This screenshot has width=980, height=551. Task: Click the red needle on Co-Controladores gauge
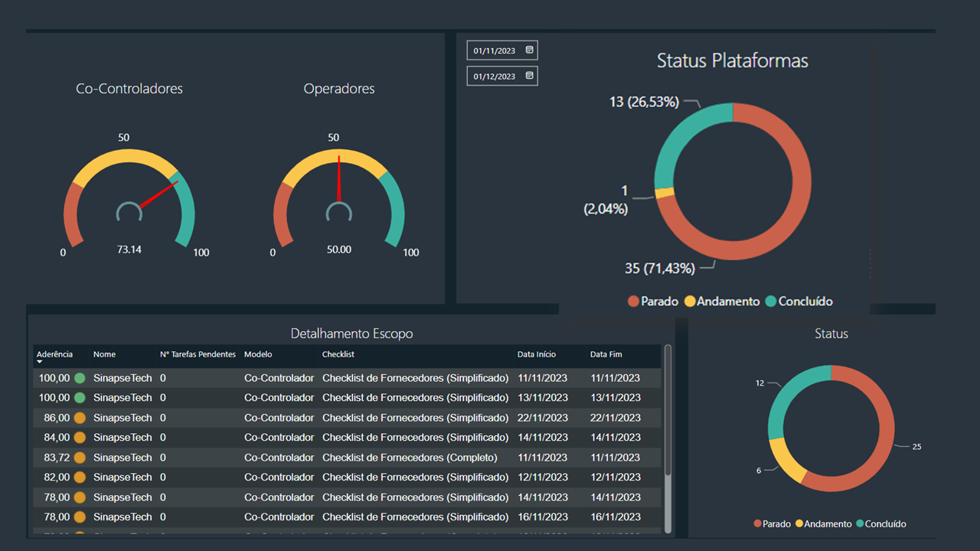pos(158,194)
